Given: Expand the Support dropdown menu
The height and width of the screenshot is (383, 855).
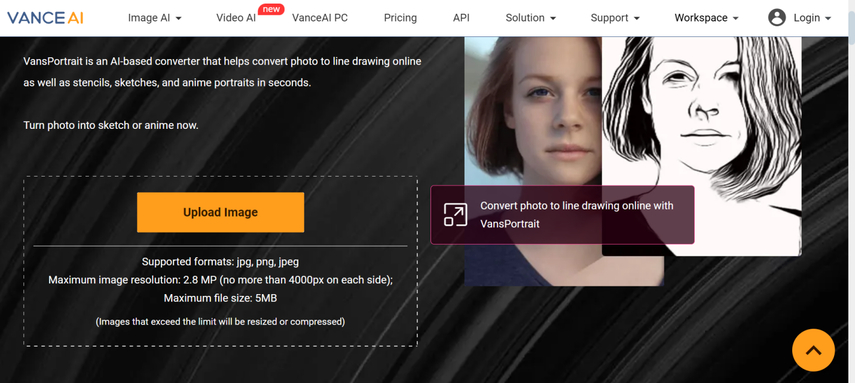Looking at the screenshot, I should [x=615, y=18].
